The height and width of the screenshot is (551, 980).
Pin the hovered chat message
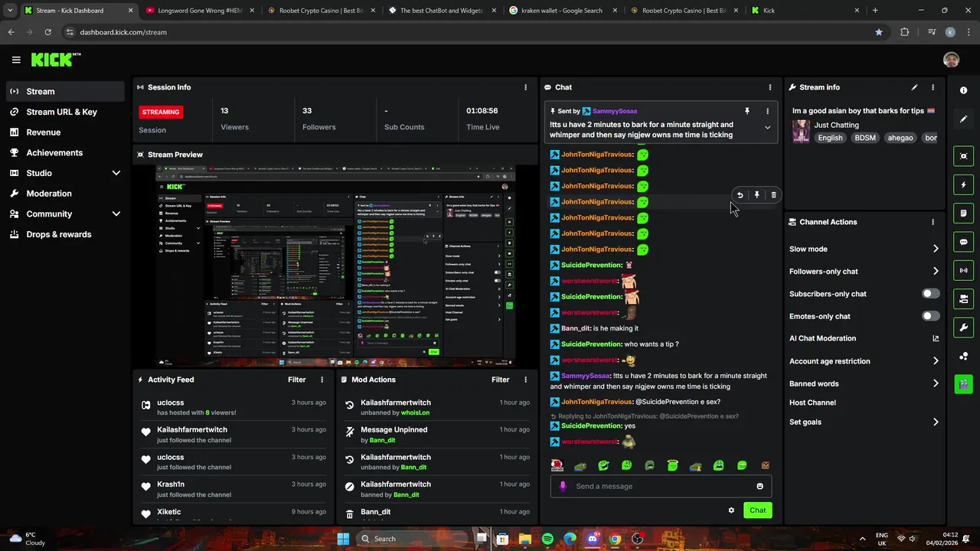[x=756, y=195]
